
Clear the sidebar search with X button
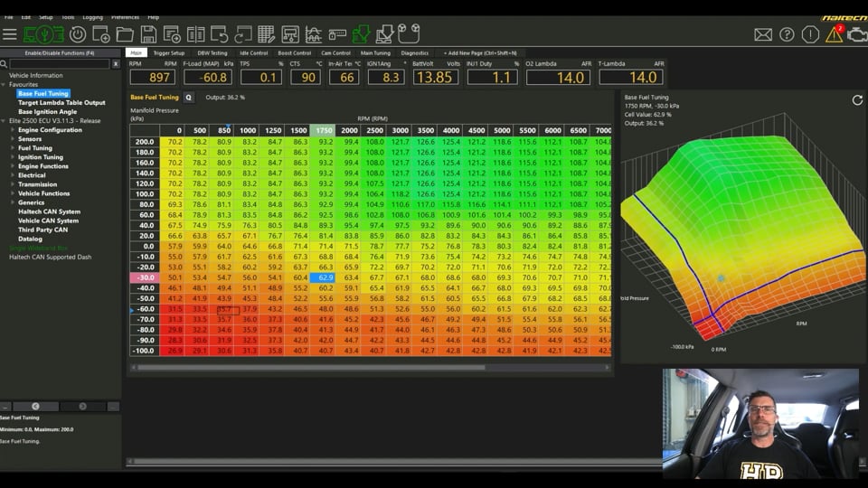tap(116, 64)
